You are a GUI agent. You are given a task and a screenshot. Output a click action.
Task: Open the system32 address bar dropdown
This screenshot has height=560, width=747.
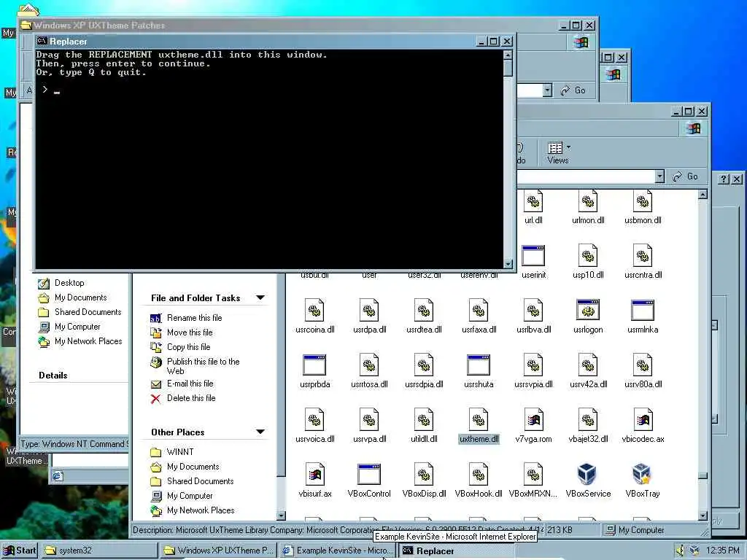[x=659, y=176]
